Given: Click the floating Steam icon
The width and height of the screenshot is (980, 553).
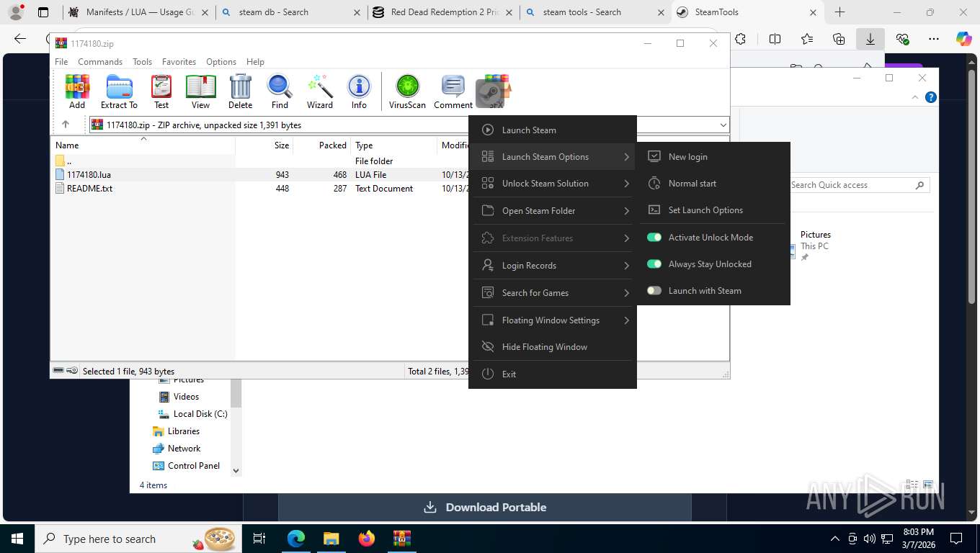Looking at the screenshot, I should (491, 93).
